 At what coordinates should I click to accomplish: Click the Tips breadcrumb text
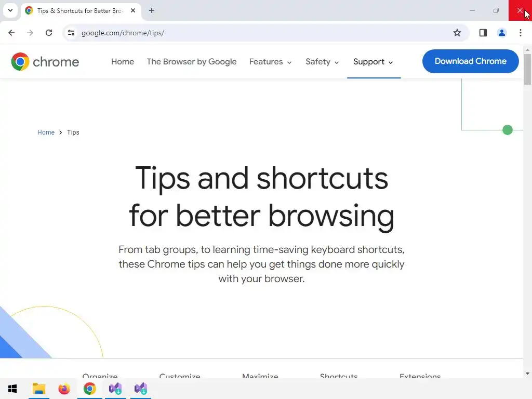coord(73,132)
